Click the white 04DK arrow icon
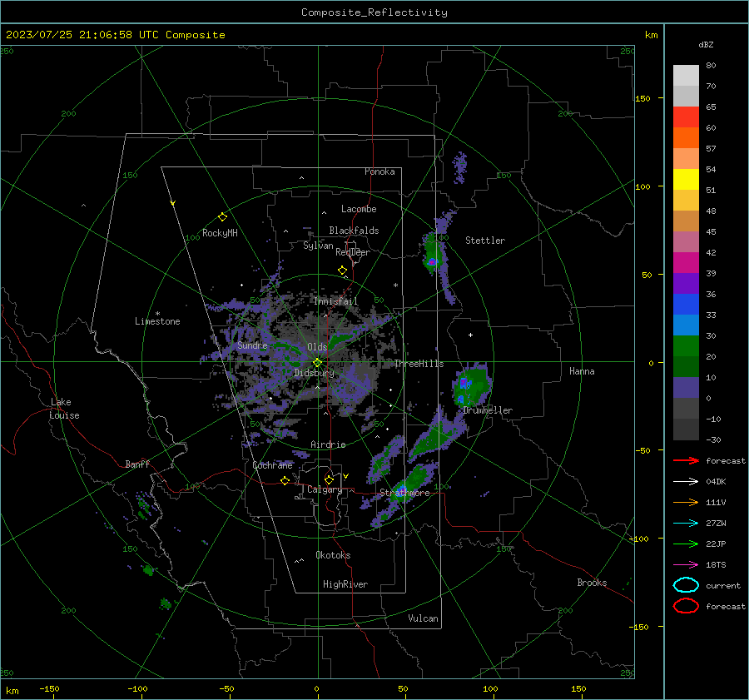749x700 pixels. pyautogui.click(x=686, y=482)
